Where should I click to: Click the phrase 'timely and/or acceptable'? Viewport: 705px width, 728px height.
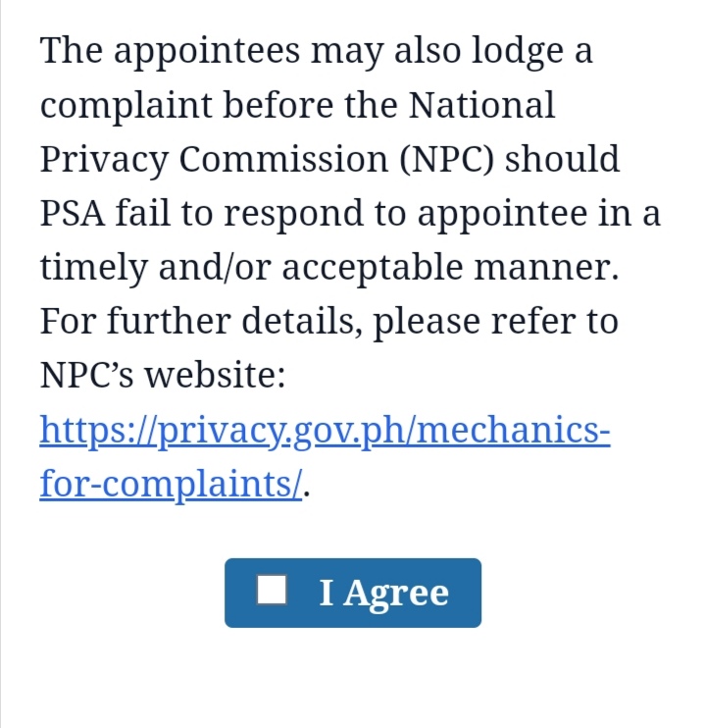tap(252, 269)
